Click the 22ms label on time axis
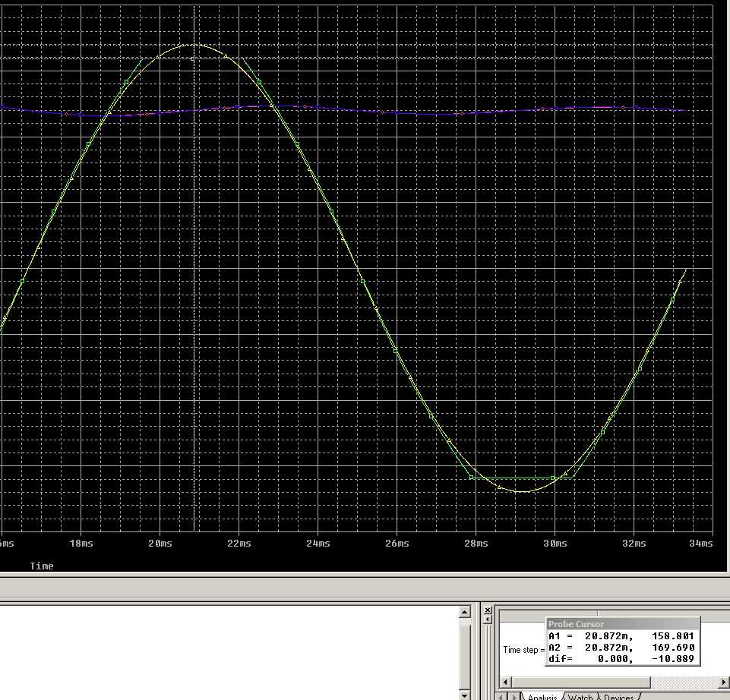The width and height of the screenshot is (730, 700). pos(239,543)
